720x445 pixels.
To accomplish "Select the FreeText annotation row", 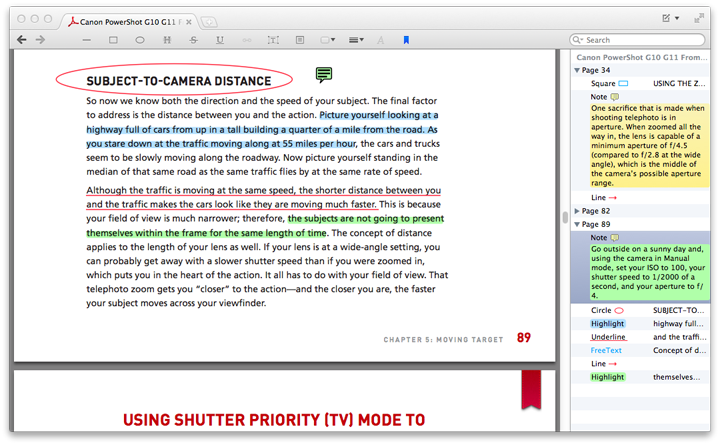I will pyautogui.click(x=641, y=350).
